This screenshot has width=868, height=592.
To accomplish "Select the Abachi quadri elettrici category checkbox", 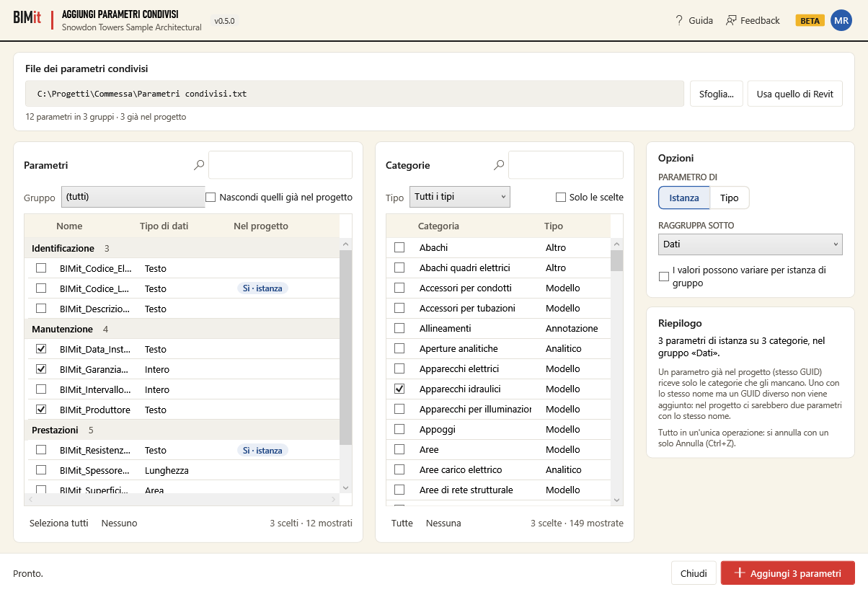I will coord(399,268).
